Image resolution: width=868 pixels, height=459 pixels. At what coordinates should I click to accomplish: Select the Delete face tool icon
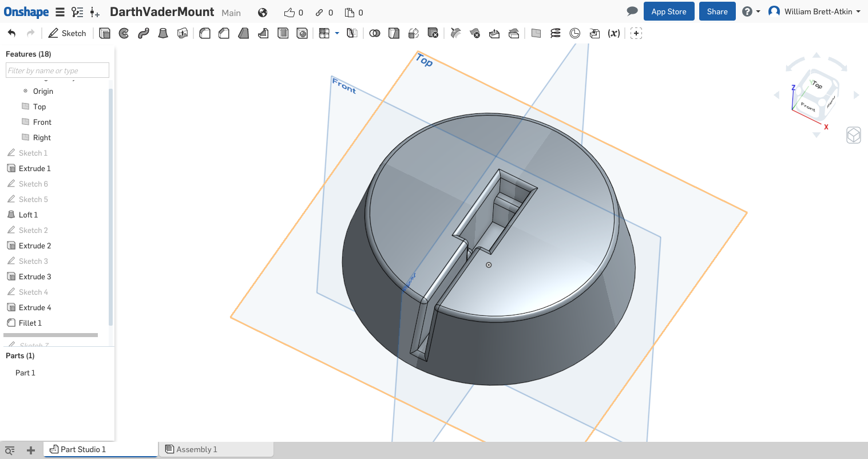pyautogui.click(x=475, y=33)
